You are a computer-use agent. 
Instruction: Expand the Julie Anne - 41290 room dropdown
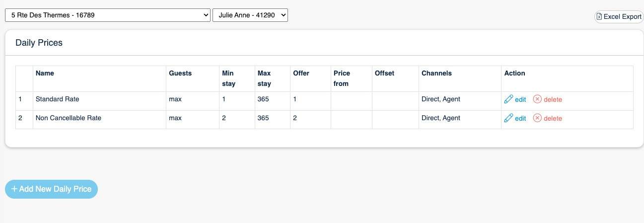250,15
